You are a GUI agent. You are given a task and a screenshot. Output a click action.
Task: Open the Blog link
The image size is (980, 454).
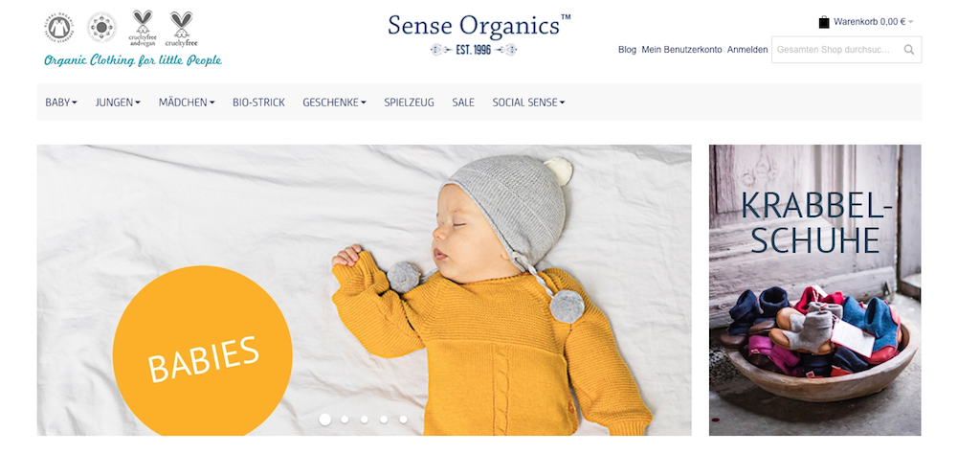tap(627, 50)
